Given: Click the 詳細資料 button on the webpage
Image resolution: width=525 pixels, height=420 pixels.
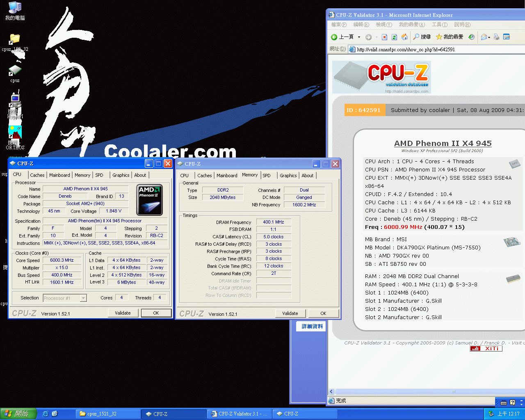Looking at the screenshot, I should coord(312,326).
